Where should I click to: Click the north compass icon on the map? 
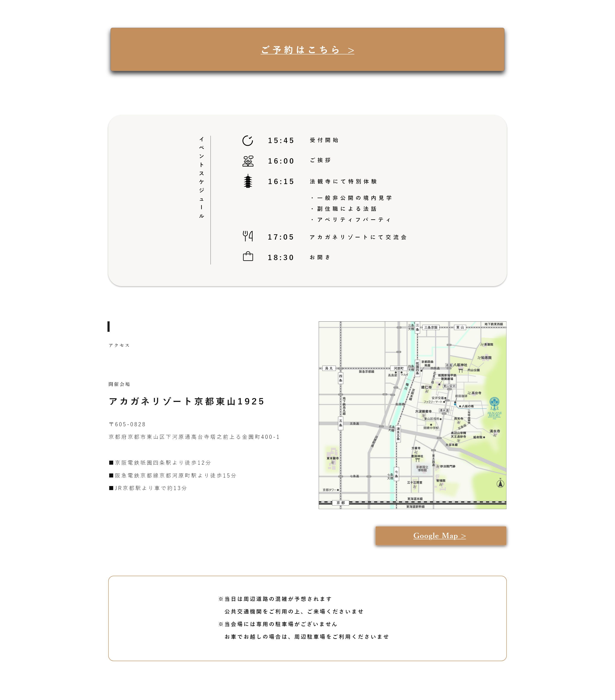[x=500, y=483]
